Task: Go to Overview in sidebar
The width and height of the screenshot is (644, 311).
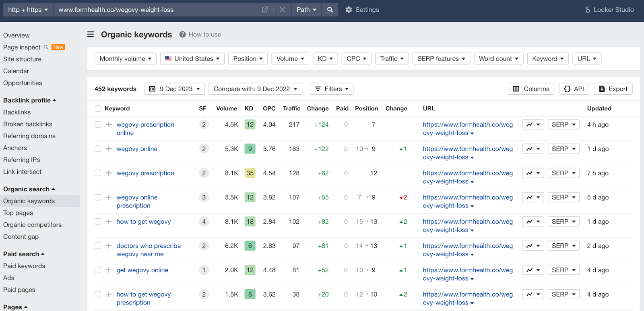Action: [17, 35]
